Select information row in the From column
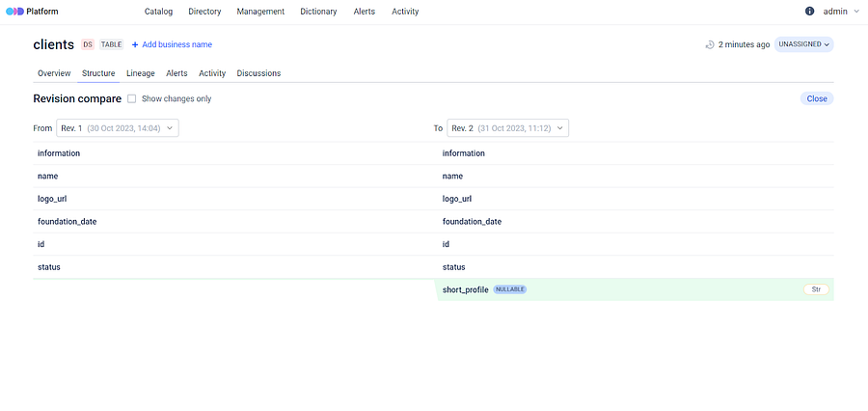Image resolution: width=868 pixels, height=411 pixels. click(x=234, y=153)
